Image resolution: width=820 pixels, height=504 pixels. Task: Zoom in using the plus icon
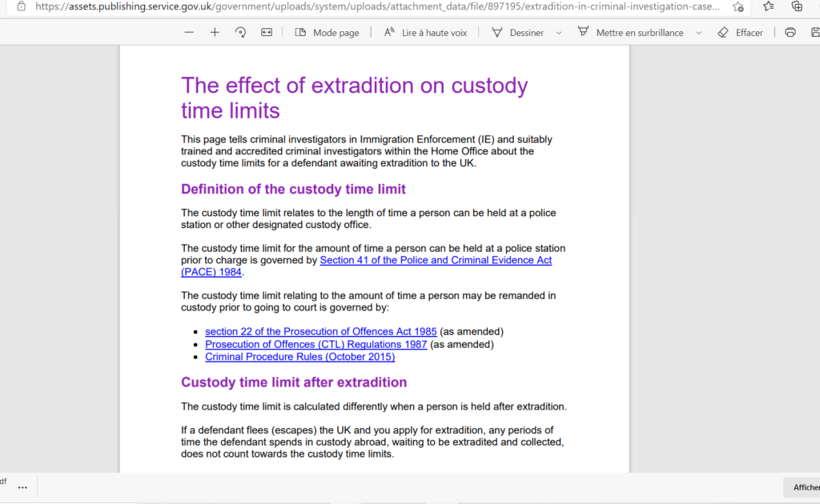215,32
